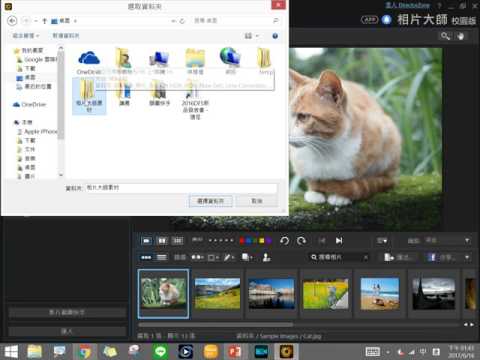Open Google Chrome from taskbar

click(85, 352)
